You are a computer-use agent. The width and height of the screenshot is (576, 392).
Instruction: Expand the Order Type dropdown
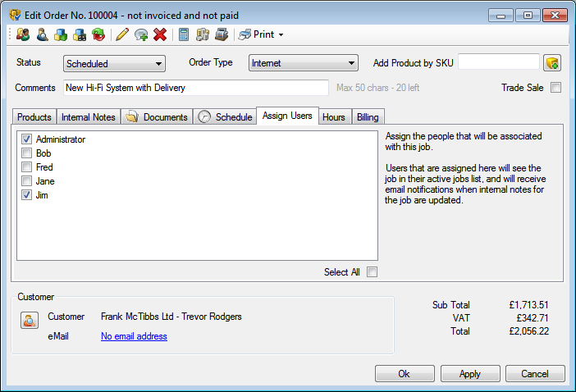(303, 63)
